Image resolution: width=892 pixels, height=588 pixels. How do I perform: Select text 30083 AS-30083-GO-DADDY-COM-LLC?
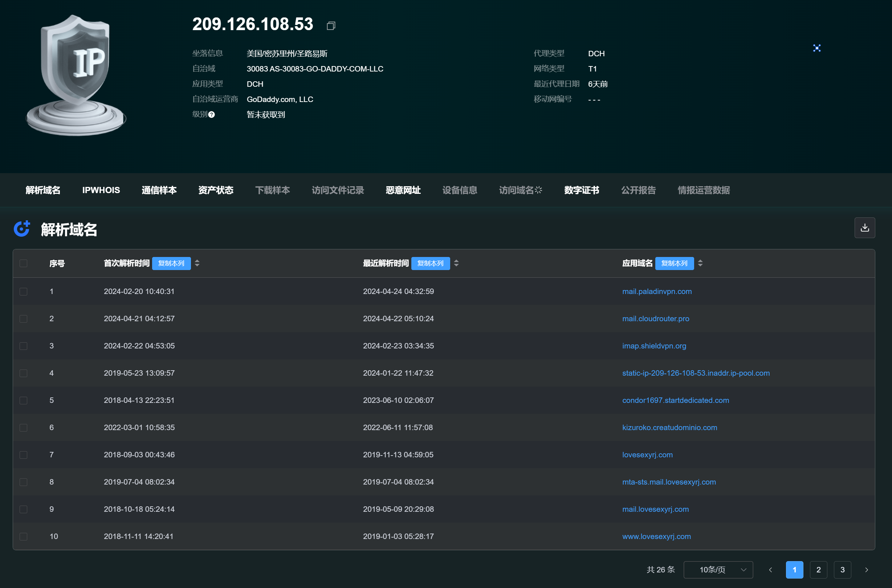coord(315,69)
